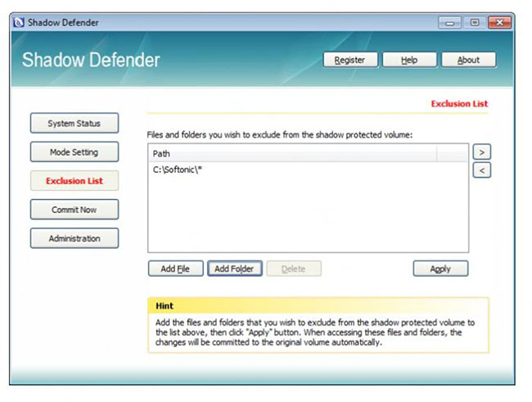Open the Commit Now section
Viewport: 532px width, 402px height.
pyautogui.click(x=74, y=210)
